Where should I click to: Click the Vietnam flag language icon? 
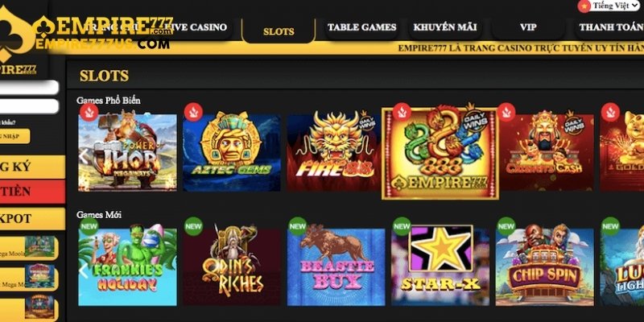pyautogui.click(x=584, y=6)
